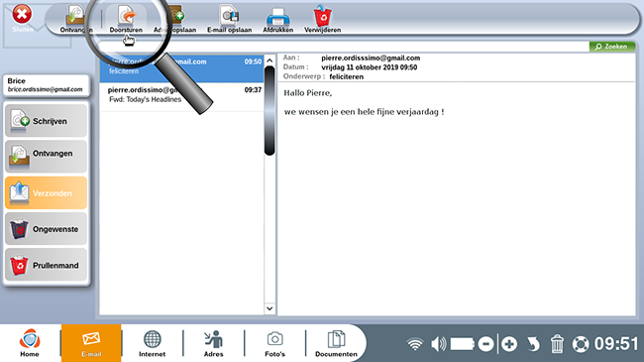Select the email with subject feliciteren

pyautogui.click(x=181, y=68)
